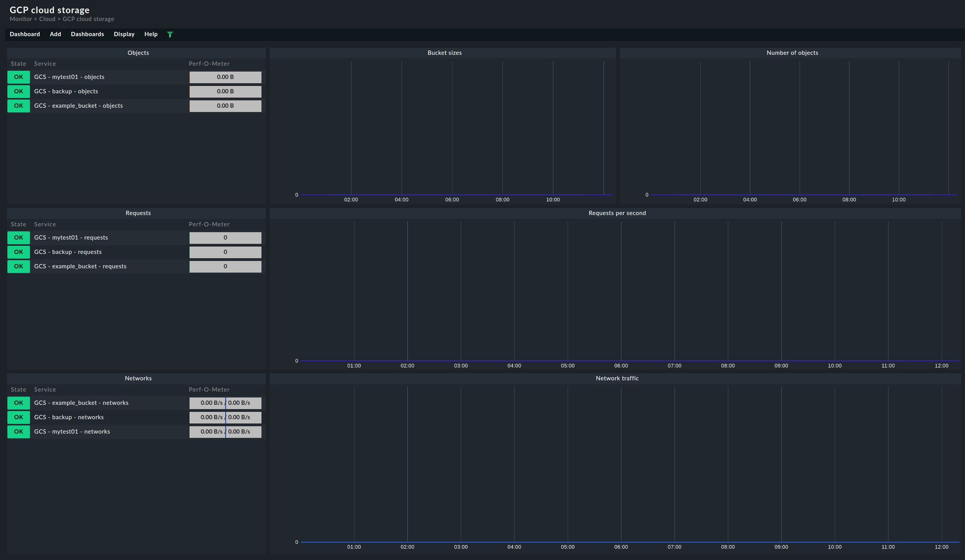The width and height of the screenshot is (965, 560).
Task: Click the OK badge for GCS backup requests
Action: click(18, 252)
